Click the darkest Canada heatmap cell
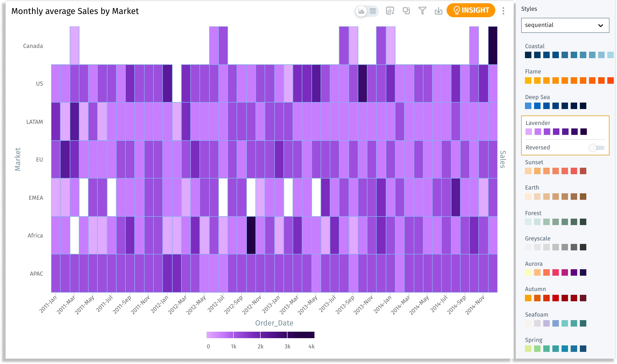Image resolution: width=617 pixels, height=364 pixels. [493, 45]
